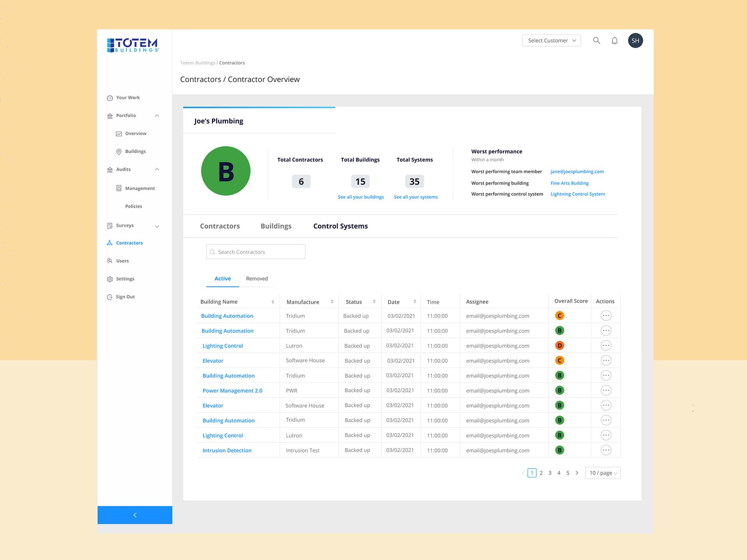Click the search icon inside Search Contractors

click(212, 252)
